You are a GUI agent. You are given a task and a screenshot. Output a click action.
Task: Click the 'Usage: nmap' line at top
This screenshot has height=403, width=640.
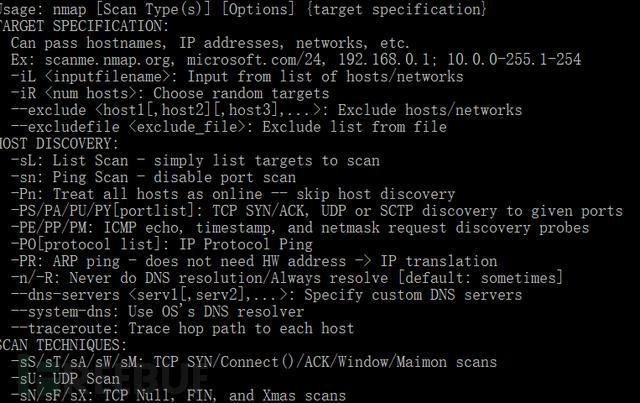click(243, 9)
